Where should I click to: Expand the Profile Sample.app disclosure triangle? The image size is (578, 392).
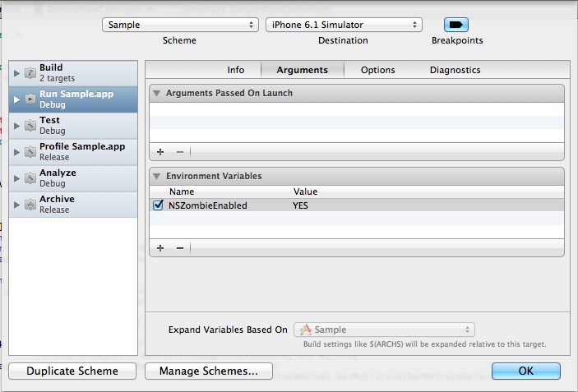pyautogui.click(x=16, y=152)
